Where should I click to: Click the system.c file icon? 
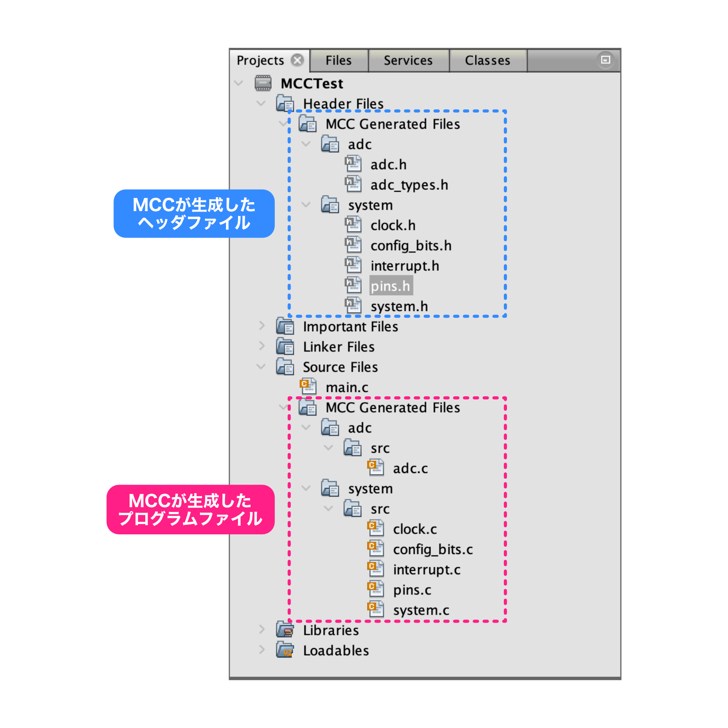[x=376, y=610]
